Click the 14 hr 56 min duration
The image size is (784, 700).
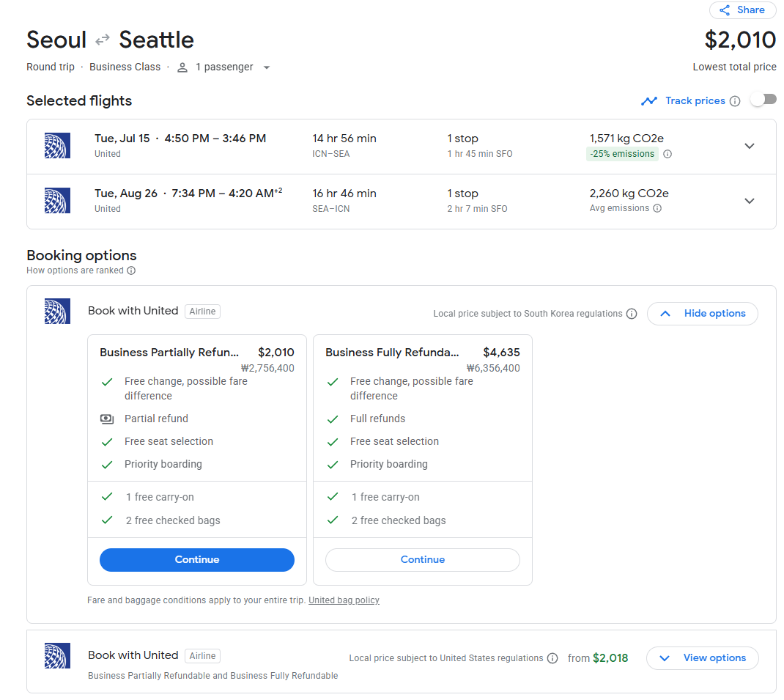coord(344,139)
